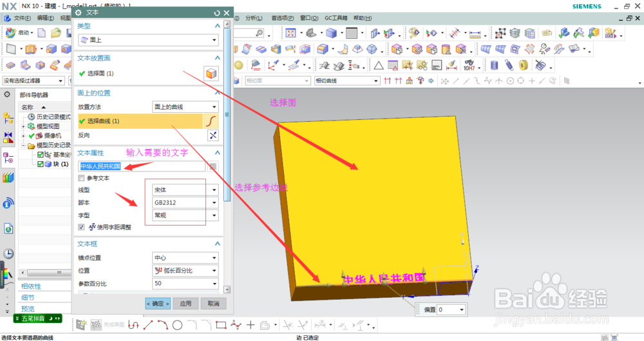644x341 pixels.
Task: Toggle the 使用字距调整 checkbox
Action: [81, 227]
